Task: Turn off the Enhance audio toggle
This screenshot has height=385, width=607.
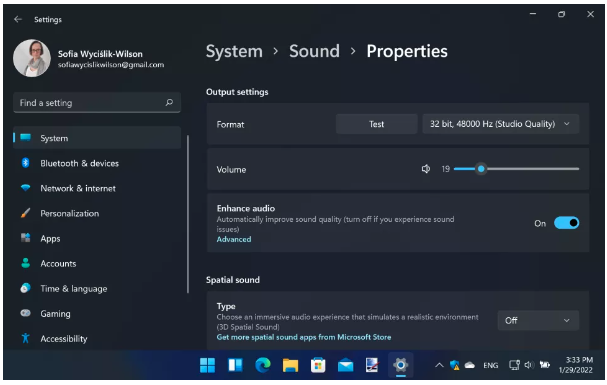Action: [x=566, y=223]
